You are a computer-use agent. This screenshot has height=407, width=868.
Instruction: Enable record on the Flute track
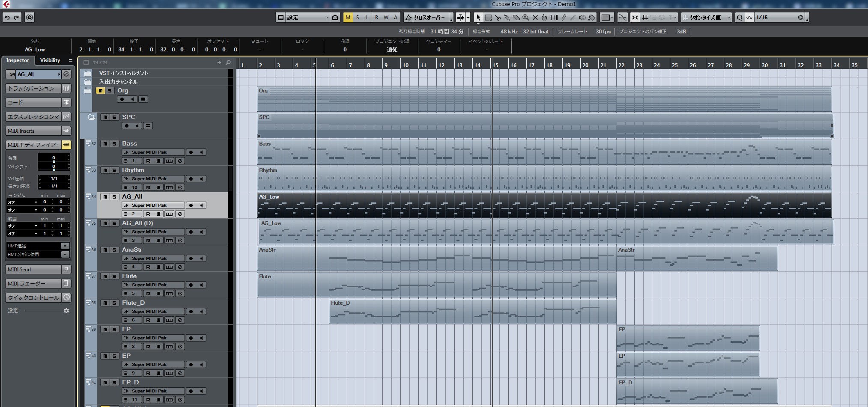(x=191, y=285)
